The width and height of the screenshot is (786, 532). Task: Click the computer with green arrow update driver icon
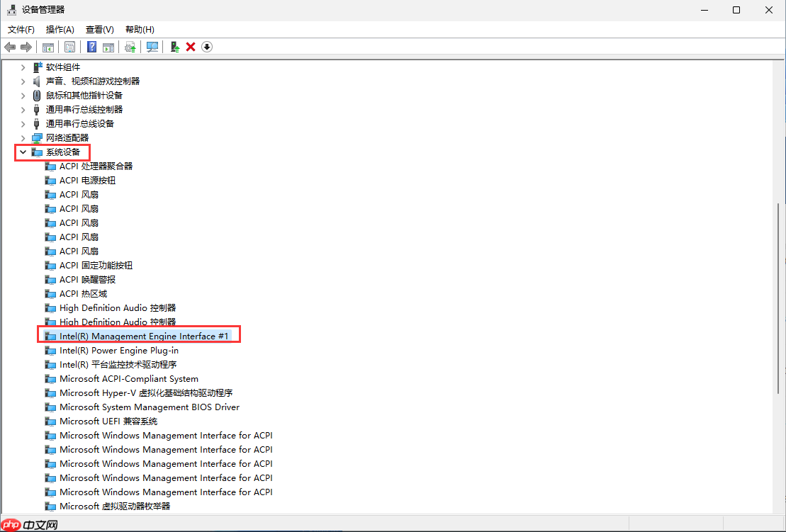(x=174, y=47)
